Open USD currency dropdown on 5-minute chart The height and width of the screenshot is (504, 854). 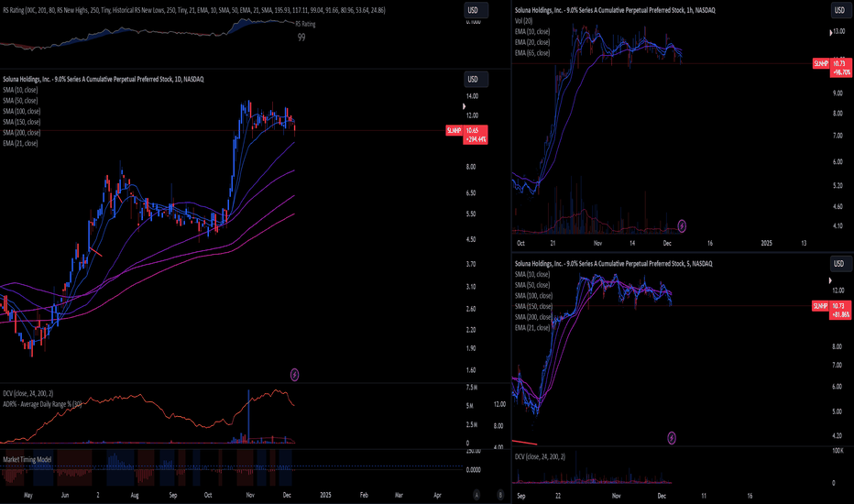pyautogui.click(x=839, y=264)
